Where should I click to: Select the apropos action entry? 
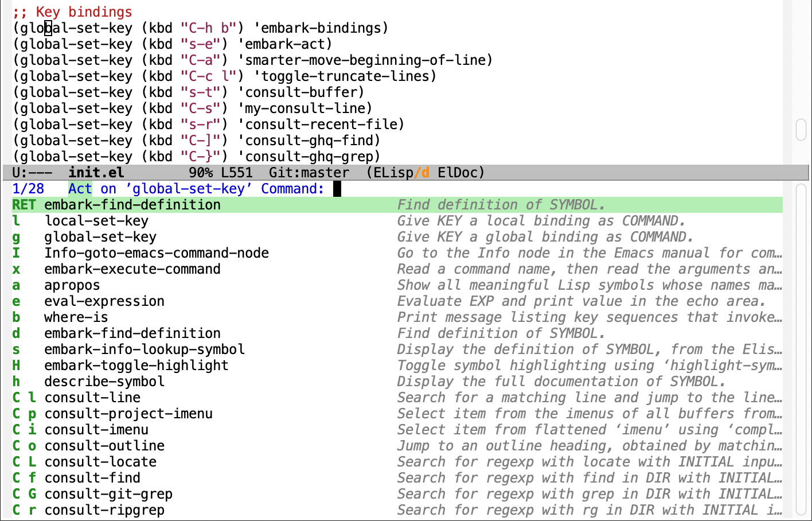click(x=72, y=285)
